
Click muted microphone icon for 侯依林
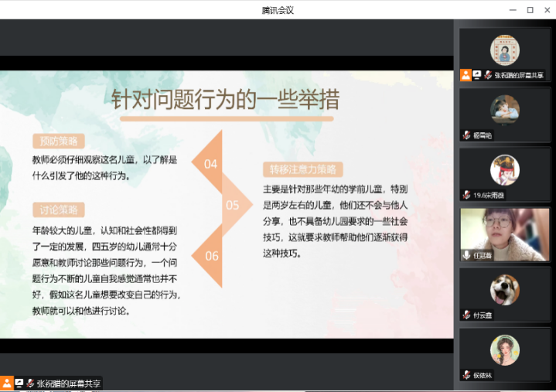pos(466,374)
